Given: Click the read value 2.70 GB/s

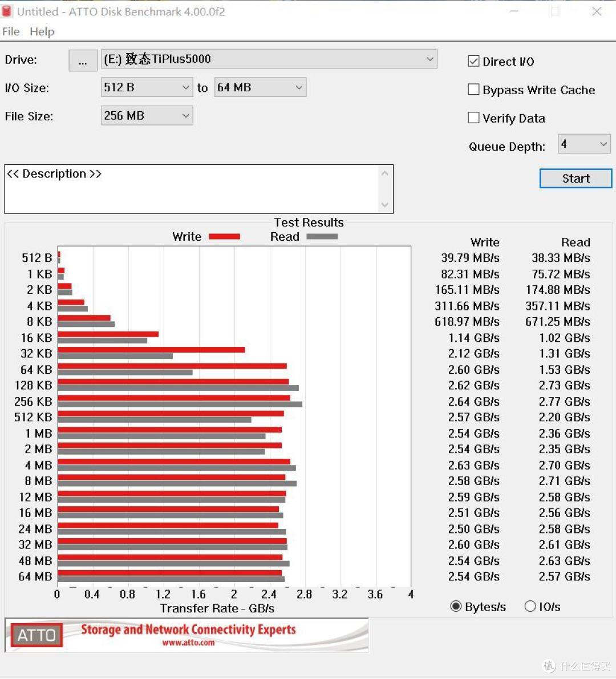Looking at the screenshot, I should (x=565, y=465).
